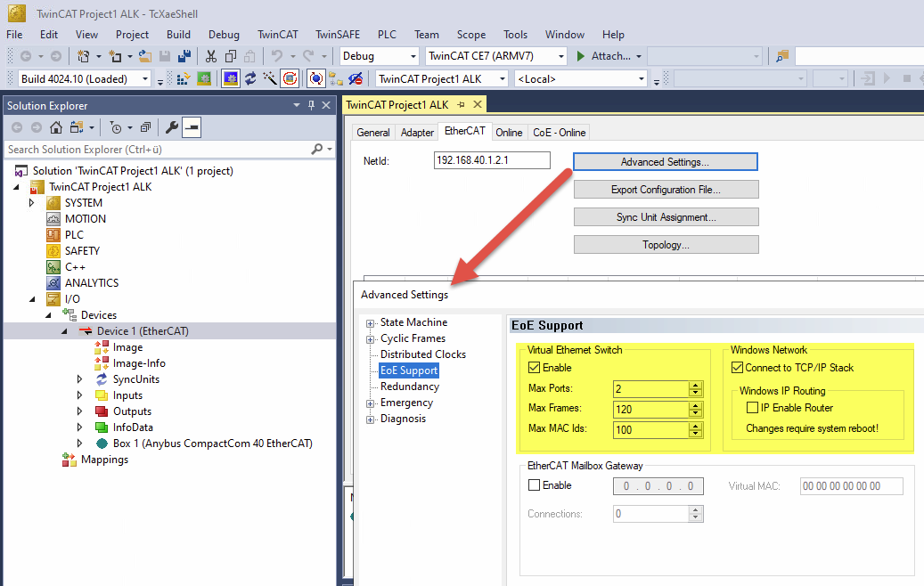
Task: Select Mappings node in Solution Explorer
Action: [x=104, y=460]
